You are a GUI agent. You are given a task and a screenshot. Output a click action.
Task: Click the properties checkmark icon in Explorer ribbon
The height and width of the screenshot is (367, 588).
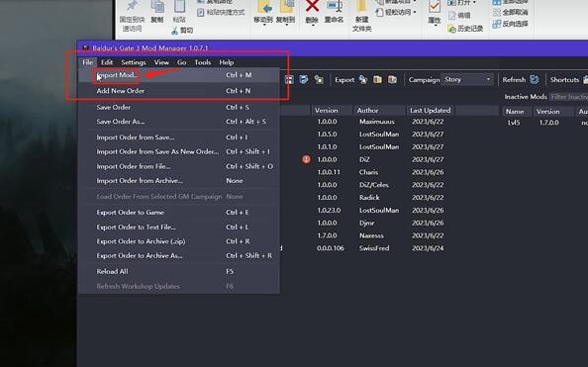coord(435,7)
